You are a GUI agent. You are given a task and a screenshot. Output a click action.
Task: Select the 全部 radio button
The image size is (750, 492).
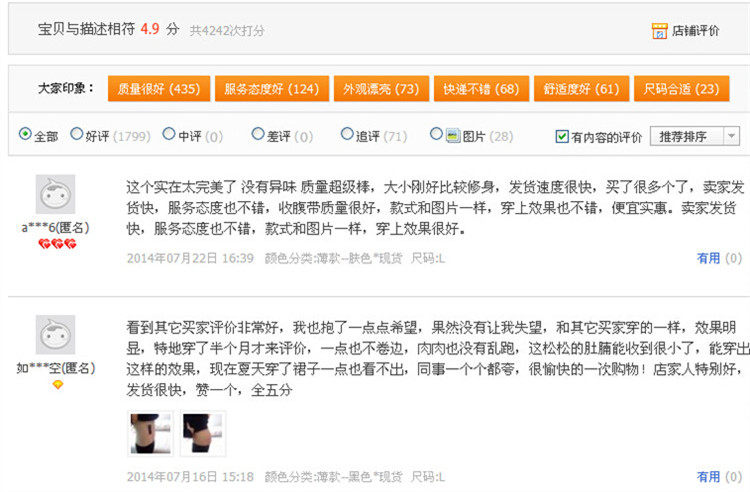[25, 134]
